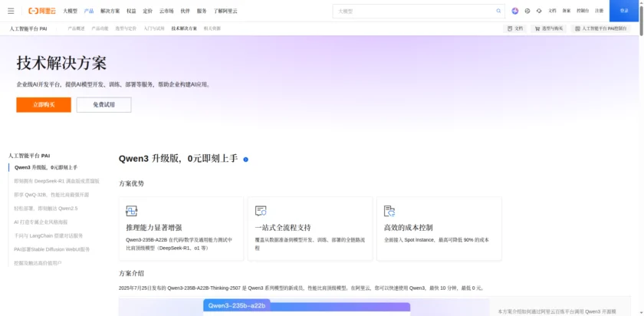
Task: Click the blue 登录 button
Action: 624,11
